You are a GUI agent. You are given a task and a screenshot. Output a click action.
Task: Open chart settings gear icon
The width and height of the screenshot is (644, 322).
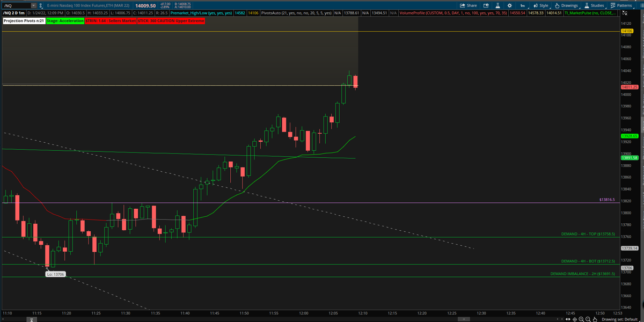click(x=509, y=5)
